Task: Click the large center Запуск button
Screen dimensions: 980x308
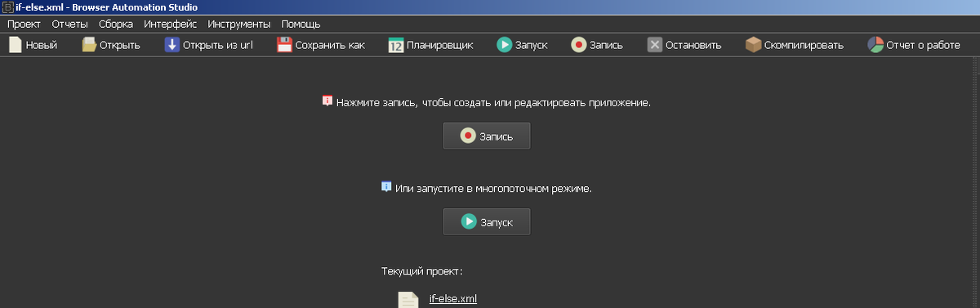Action: [487, 221]
